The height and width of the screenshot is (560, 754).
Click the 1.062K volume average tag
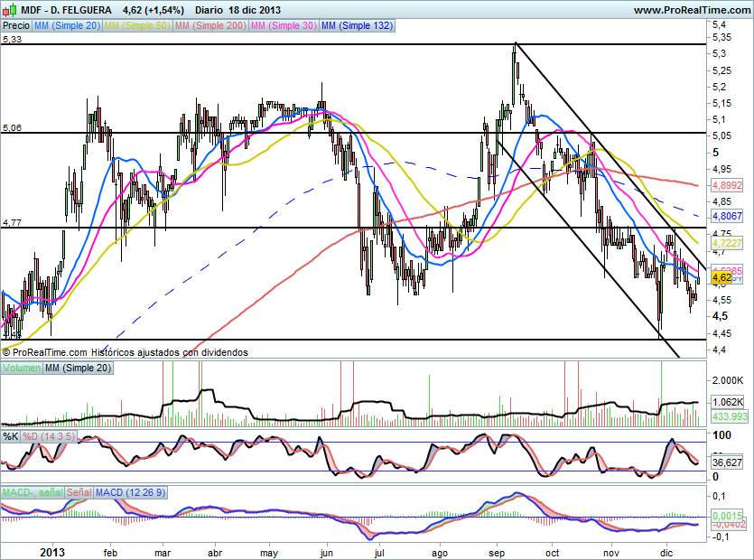click(x=727, y=402)
